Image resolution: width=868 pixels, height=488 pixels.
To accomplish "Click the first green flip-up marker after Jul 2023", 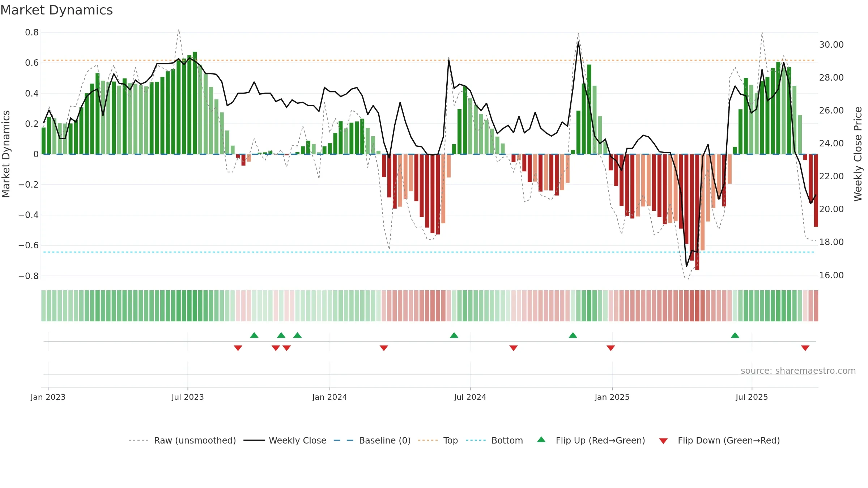I will [254, 335].
